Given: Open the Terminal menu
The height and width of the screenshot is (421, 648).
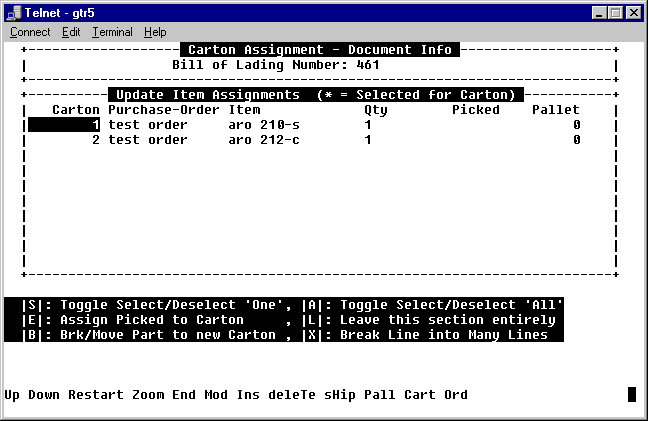Looking at the screenshot, I should coord(112,32).
